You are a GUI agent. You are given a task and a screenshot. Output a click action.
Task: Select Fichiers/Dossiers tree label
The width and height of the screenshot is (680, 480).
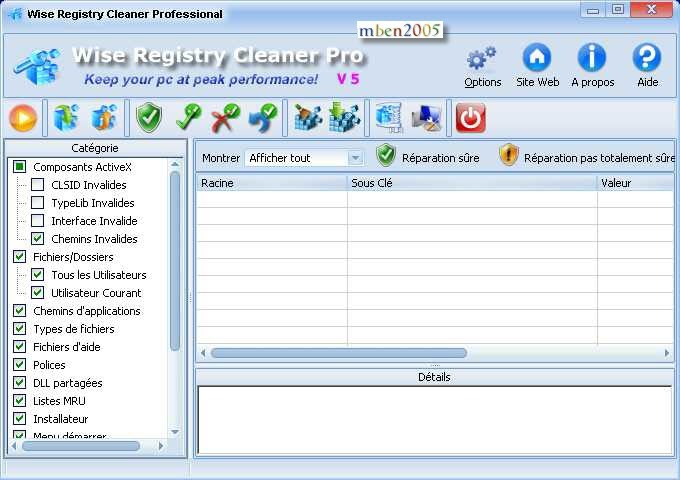point(73,257)
